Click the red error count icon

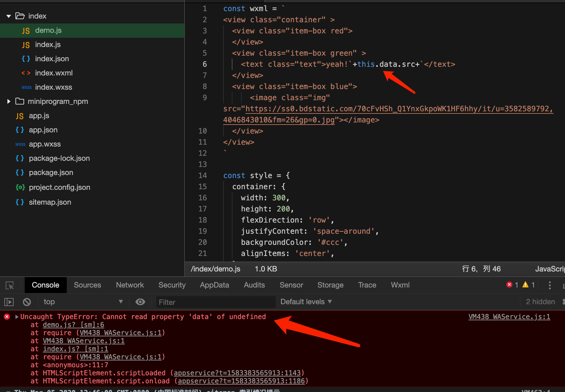(509, 285)
